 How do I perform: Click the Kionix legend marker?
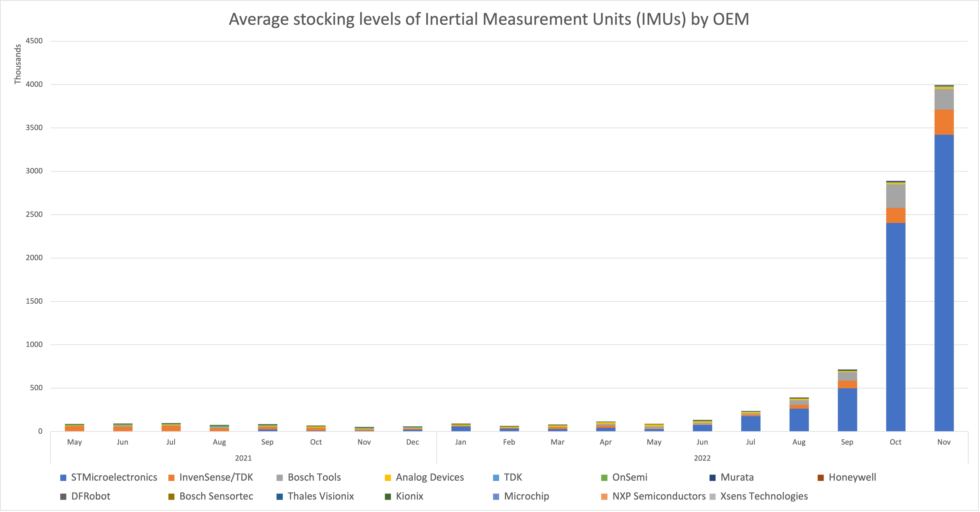pyautogui.click(x=388, y=497)
